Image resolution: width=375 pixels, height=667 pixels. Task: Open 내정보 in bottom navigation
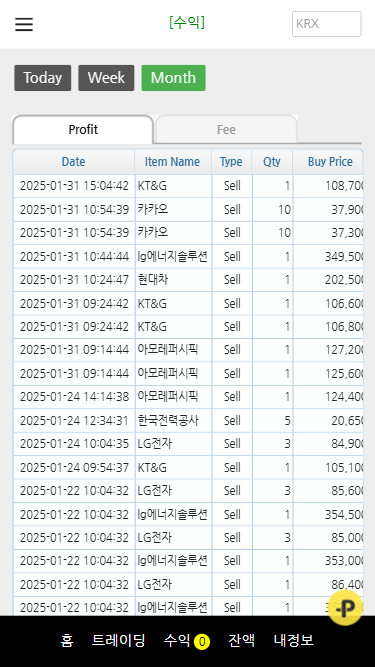point(294,640)
